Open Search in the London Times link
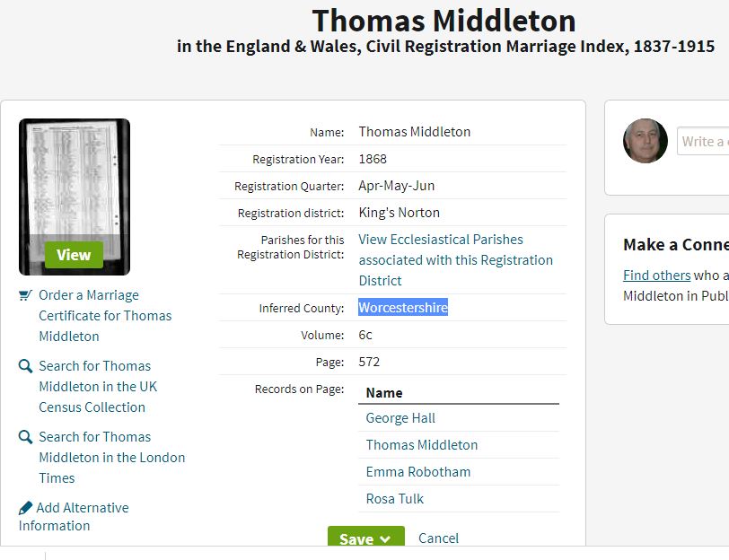Image resolution: width=729 pixels, height=560 pixels. pyautogui.click(x=111, y=458)
